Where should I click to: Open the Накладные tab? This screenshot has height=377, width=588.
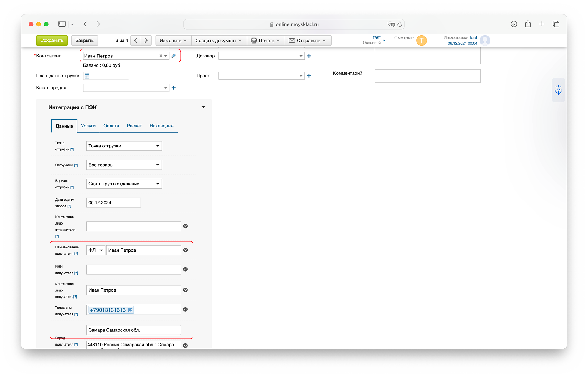161,126
